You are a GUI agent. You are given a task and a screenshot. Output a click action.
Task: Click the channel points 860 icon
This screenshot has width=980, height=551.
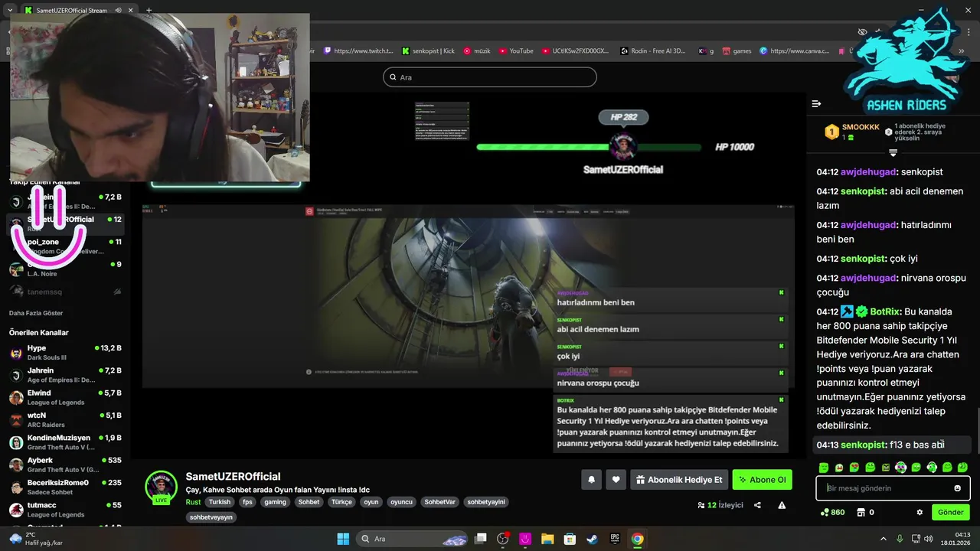coord(832,513)
